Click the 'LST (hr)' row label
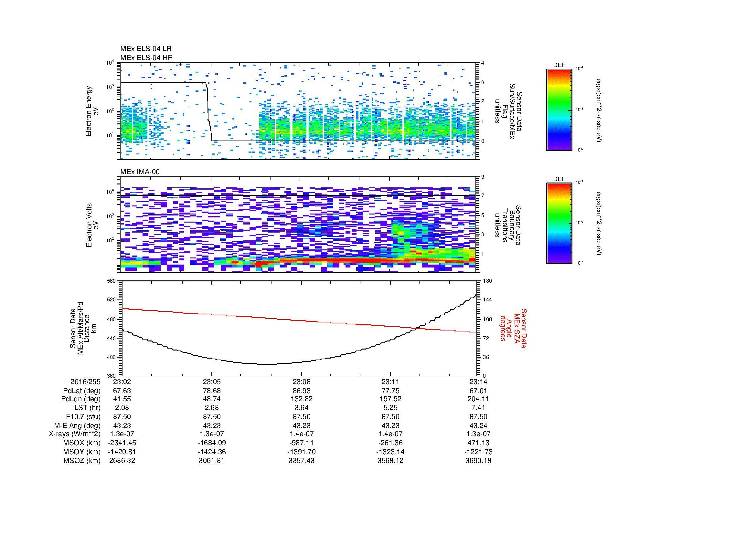This screenshot has height=534, width=756. (x=87, y=408)
